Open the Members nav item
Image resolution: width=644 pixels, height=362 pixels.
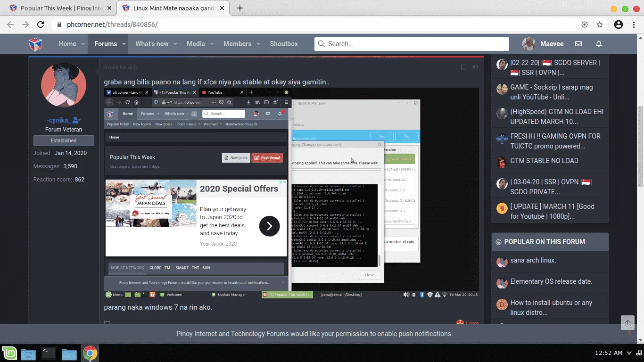coord(237,44)
